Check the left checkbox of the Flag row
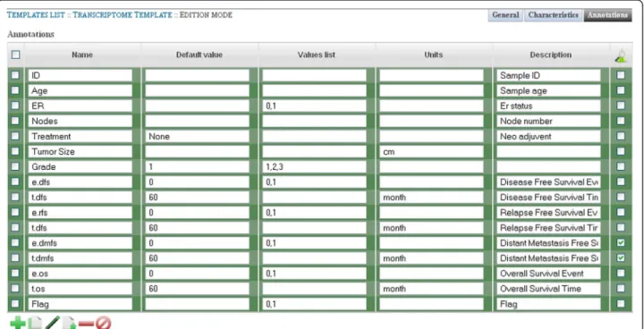This screenshot has width=644, height=329. point(15,304)
